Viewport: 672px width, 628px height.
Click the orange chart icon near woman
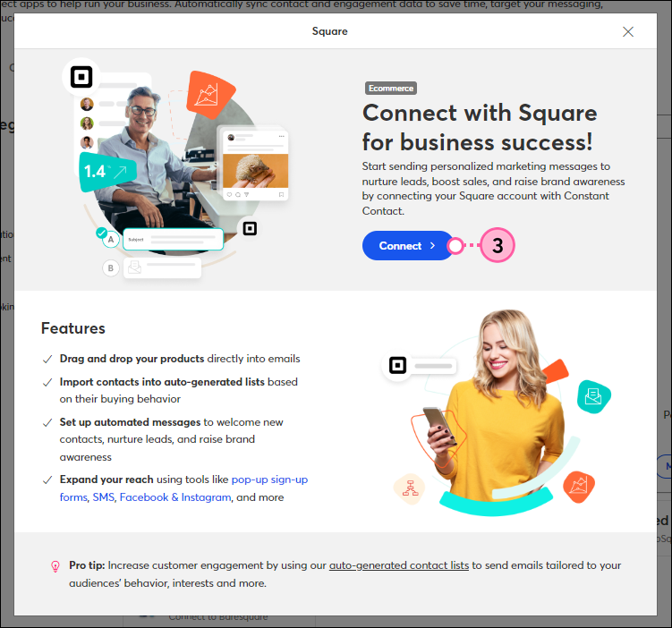tap(579, 487)
